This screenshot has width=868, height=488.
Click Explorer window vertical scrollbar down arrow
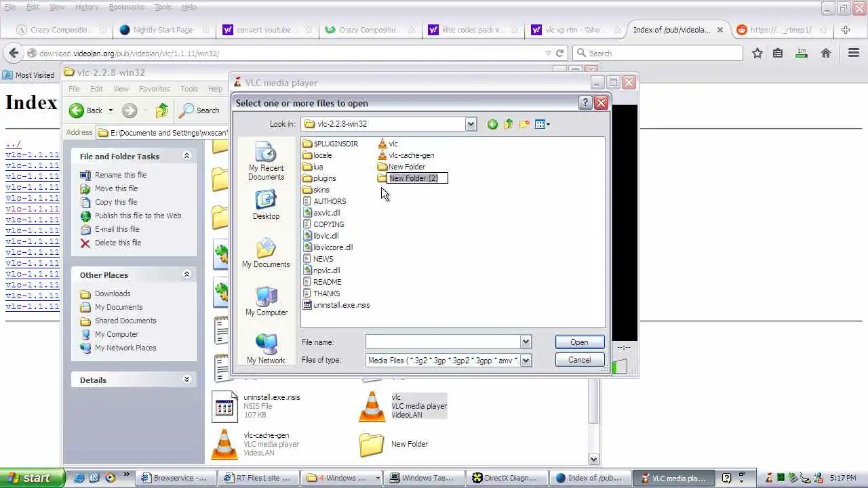tap(594, 459)
